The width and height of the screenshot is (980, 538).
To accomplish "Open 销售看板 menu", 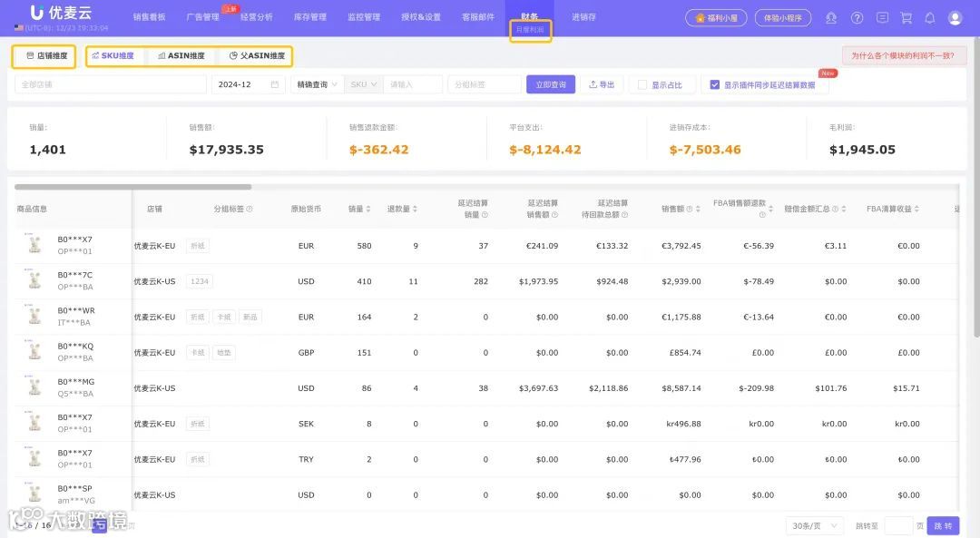I will coord(150,17).
